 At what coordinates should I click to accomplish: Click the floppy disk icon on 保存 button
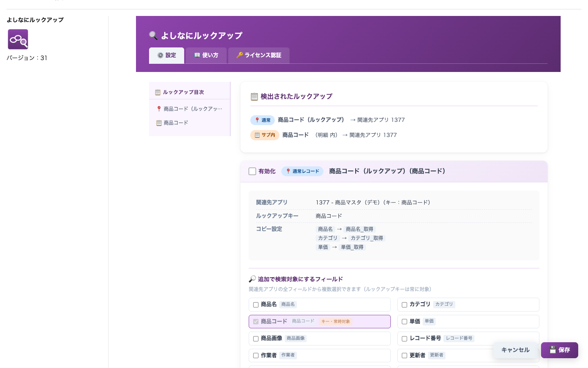pos(553,350)
